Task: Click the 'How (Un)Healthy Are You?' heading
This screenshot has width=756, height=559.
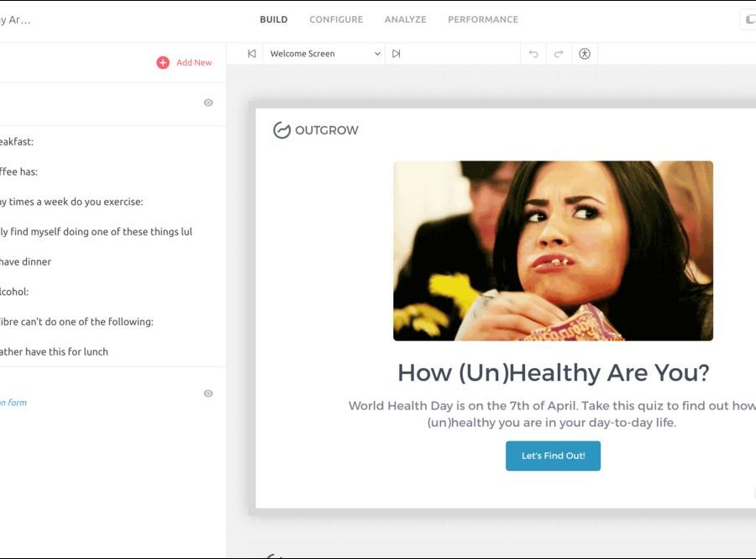Action: (553, 372)
